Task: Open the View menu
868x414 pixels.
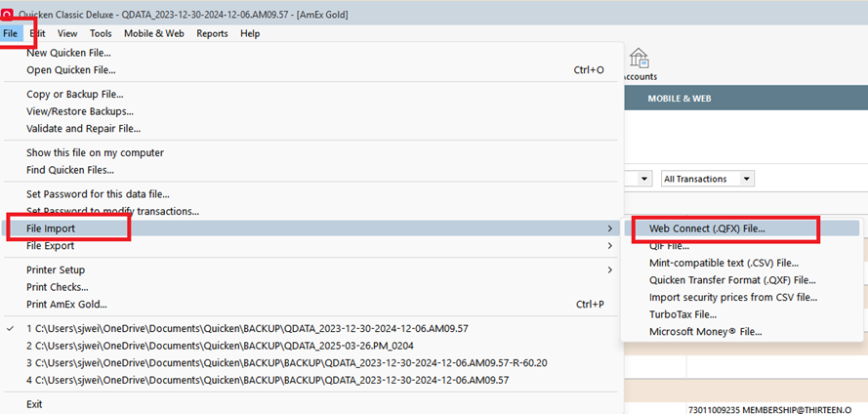Action: click(x=67, y=34)
